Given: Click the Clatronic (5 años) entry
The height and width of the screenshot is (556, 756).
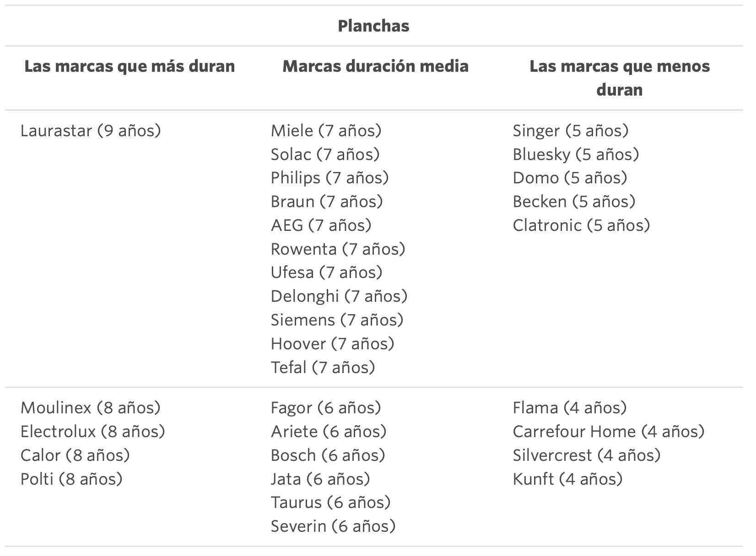Looking at the screenshot, I should tap(581, 225).
